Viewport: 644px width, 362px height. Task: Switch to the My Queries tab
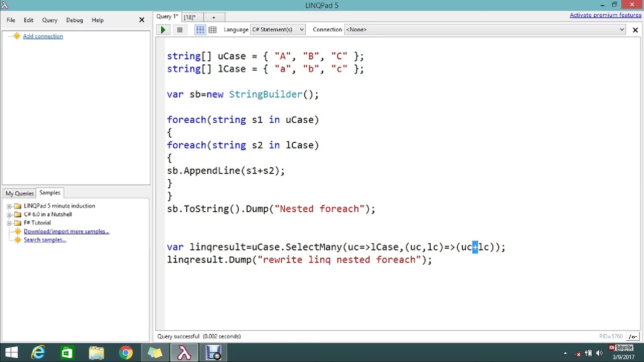tap(19, 193)
